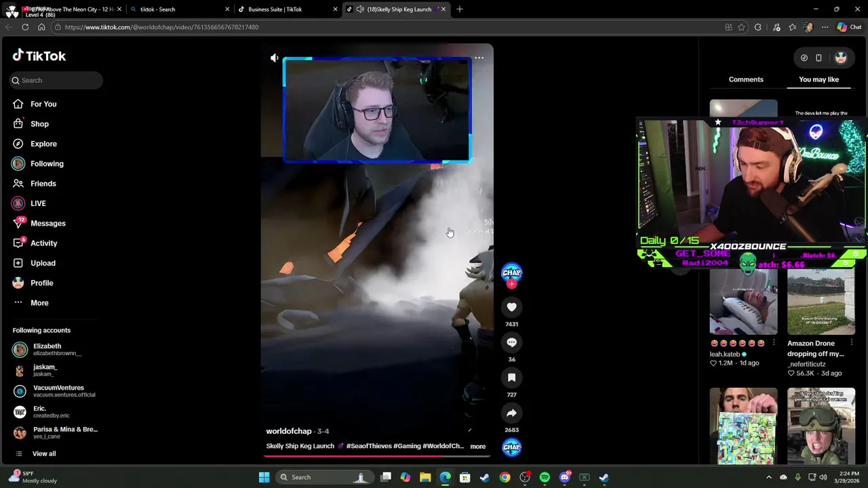Screen dimensions: 868x488
Task: Click the TikTok logo
Action: [x=39, y=56]
